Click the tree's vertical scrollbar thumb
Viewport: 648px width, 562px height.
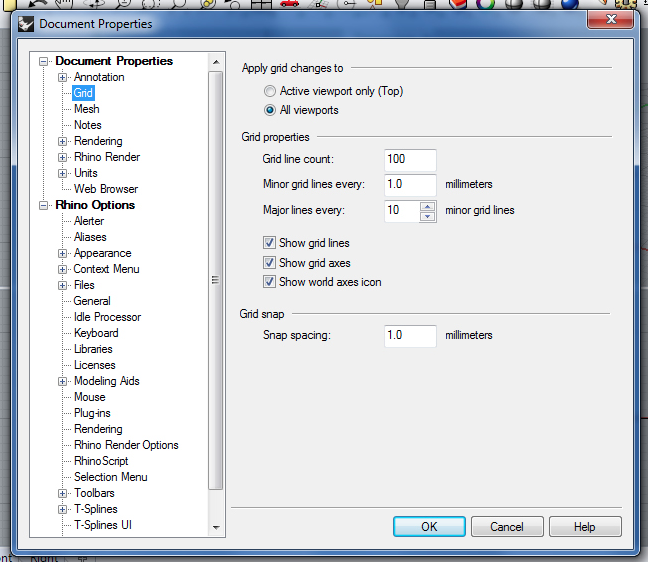click(216, 280)
